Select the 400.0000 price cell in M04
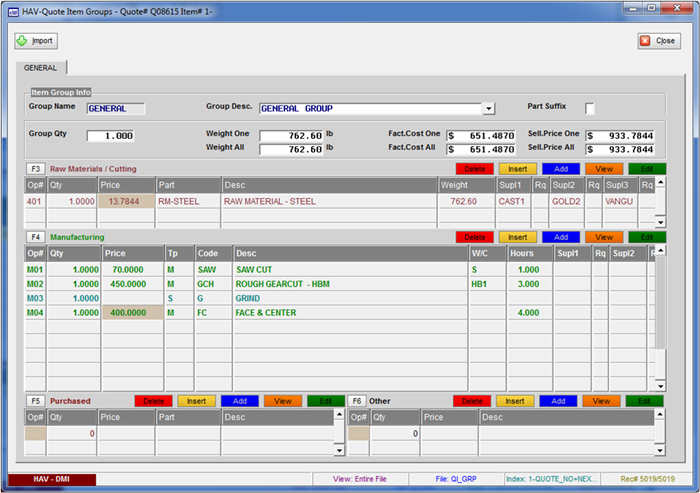Viewport: 700px width, 493px height. (x=133, y=313)
